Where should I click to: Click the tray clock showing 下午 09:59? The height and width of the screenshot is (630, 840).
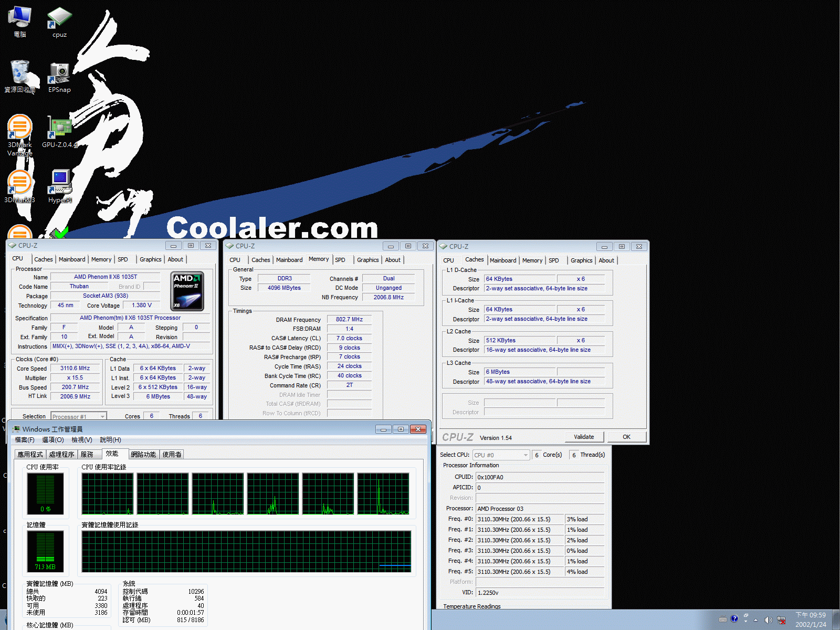[811, 619]
